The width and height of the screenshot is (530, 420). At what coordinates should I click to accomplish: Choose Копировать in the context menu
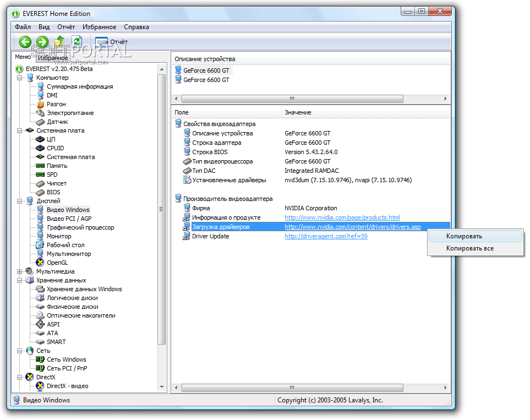point(476,236)
